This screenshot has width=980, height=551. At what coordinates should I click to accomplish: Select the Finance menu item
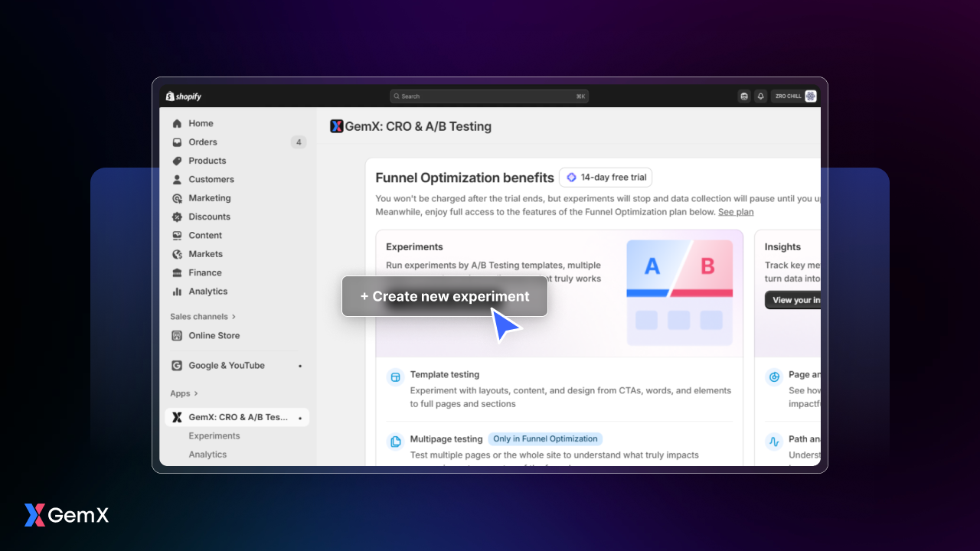(x=205, y=273)
